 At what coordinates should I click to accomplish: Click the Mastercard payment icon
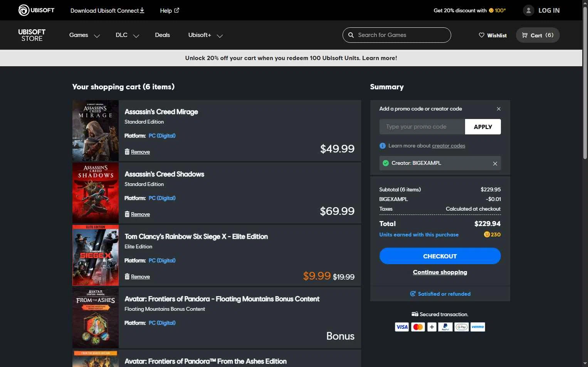418,327
